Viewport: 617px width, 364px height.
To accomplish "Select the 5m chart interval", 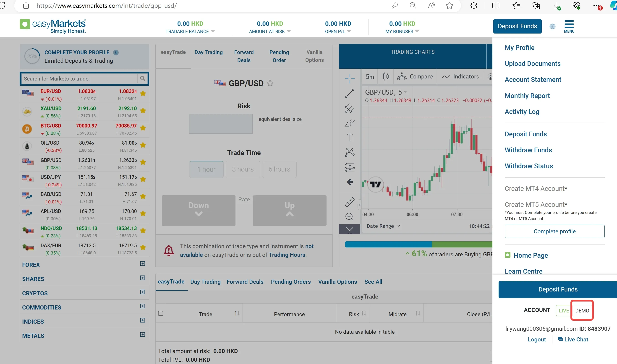I will 370,77.
